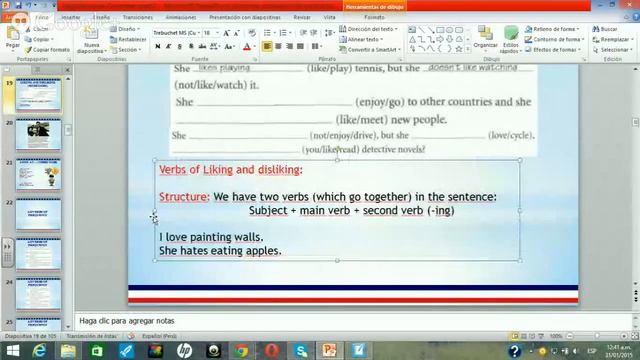Open the Trebuchet MS font name box
This screenshot has height=360, width=640.
[x=177, y=33]
